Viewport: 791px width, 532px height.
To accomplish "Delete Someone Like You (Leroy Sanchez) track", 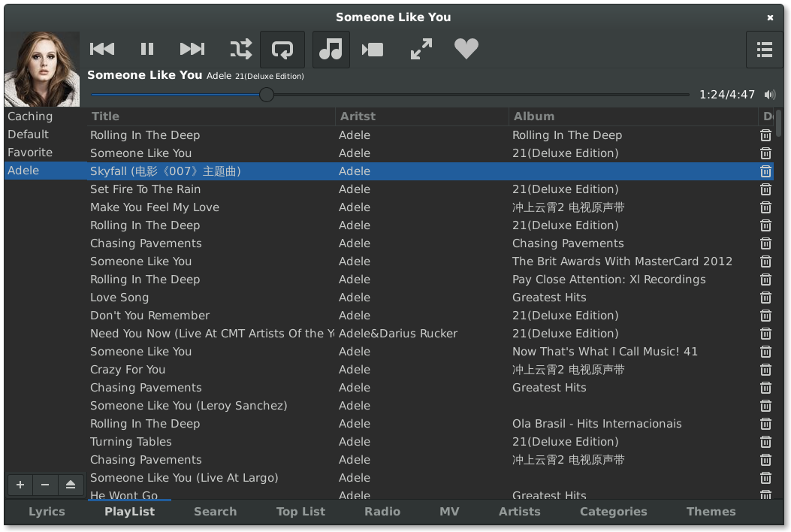I will 765,406.
